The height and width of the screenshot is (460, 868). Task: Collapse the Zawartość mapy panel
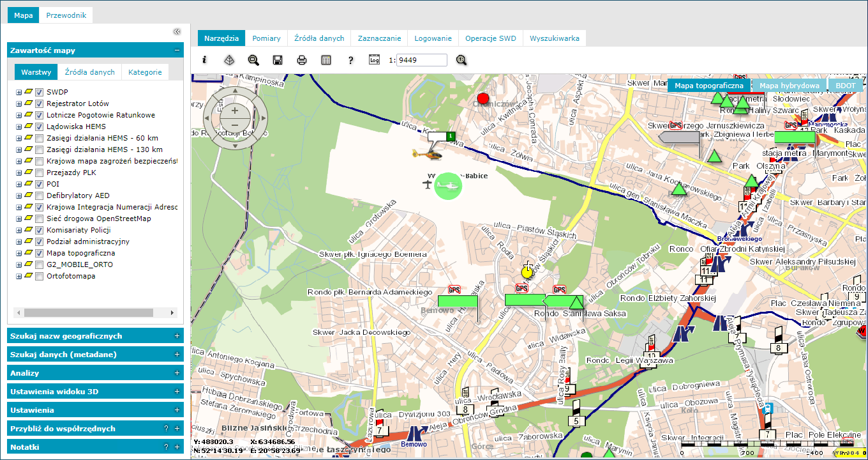coord(177,50)
